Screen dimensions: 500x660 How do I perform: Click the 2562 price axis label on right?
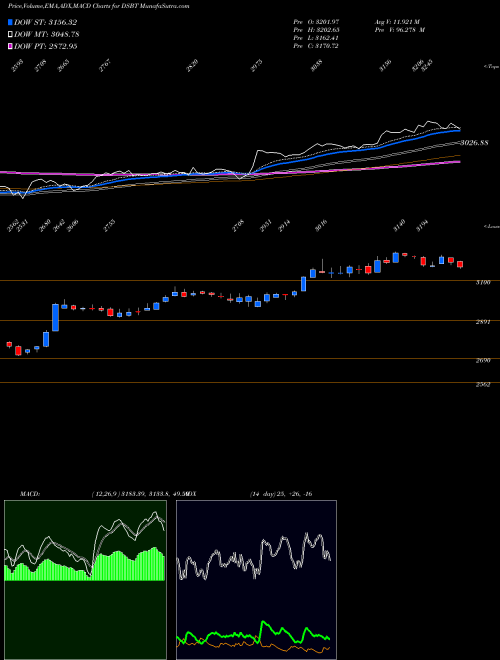(483, 385)
